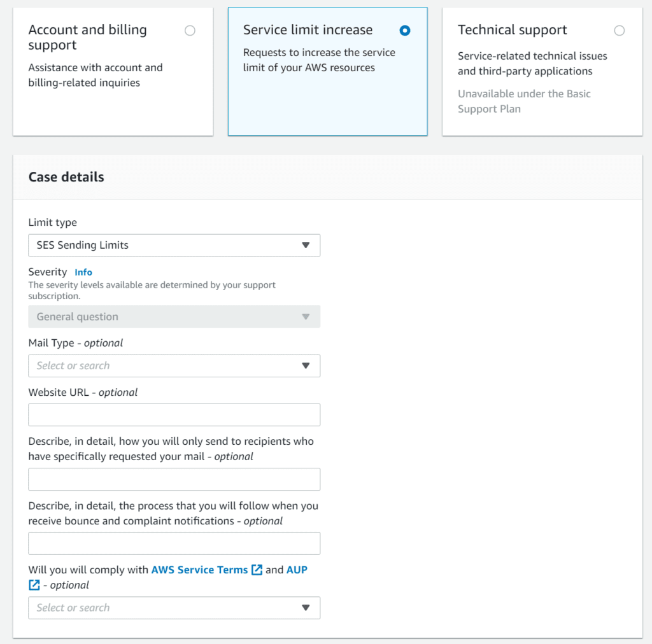This screenshot has width=652, height=644.
Task: Open the Severity General question dropdown
Action: click(x=174, y=317)
